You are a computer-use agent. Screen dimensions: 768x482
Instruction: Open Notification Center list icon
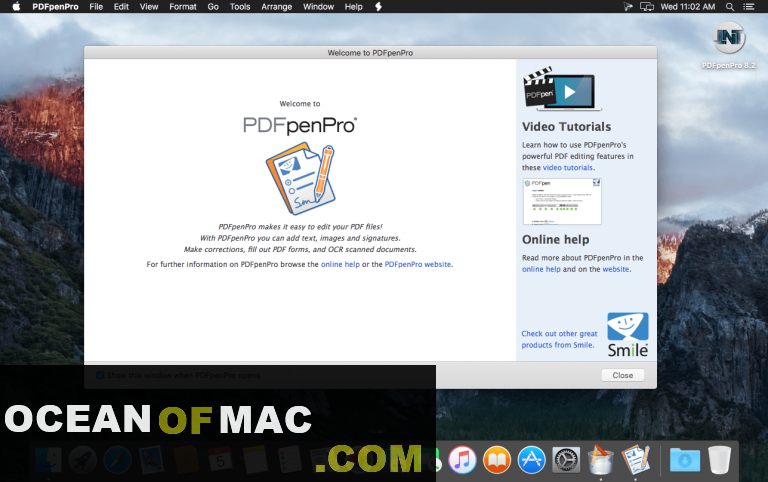pyautogui.click(x=748, y=6)
